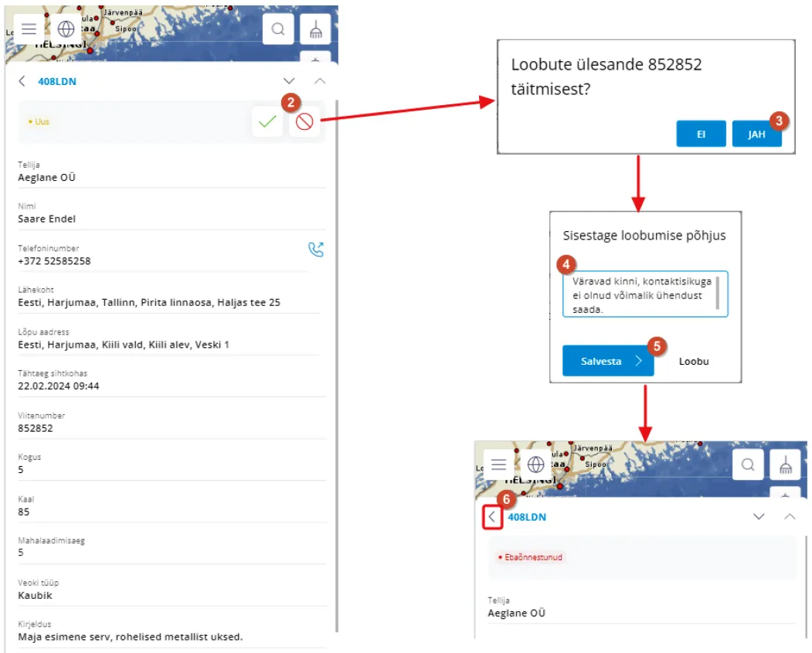The image size is (812, 653).
Task: Click the scrollbar inside the reason text box
Action: 718,293
